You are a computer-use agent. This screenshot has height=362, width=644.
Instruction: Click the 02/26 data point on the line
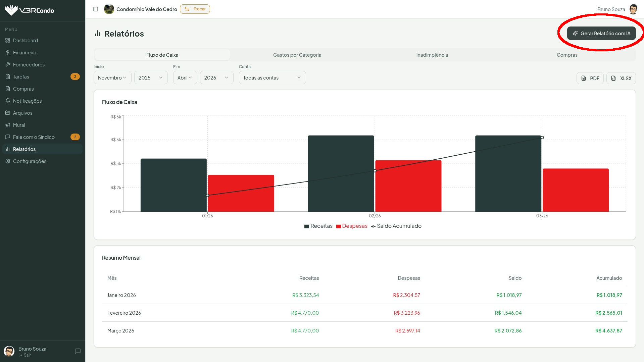[375, 171]
